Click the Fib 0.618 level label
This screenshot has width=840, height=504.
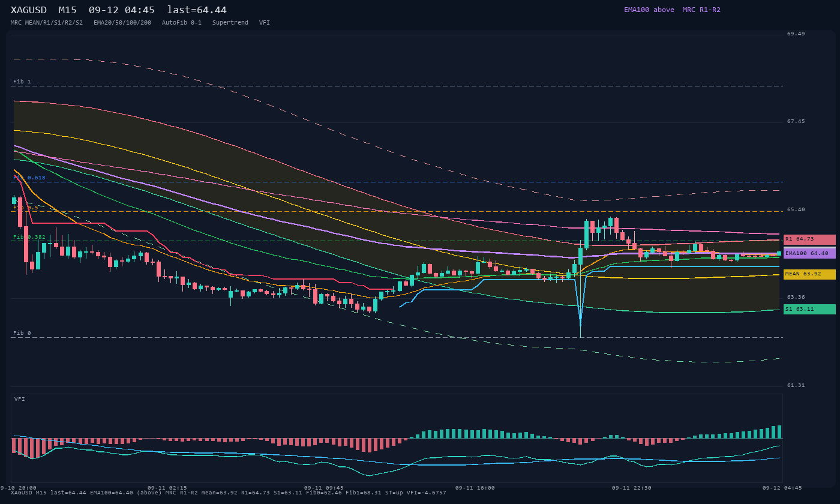pyautogui.click(x=29, y=178)
